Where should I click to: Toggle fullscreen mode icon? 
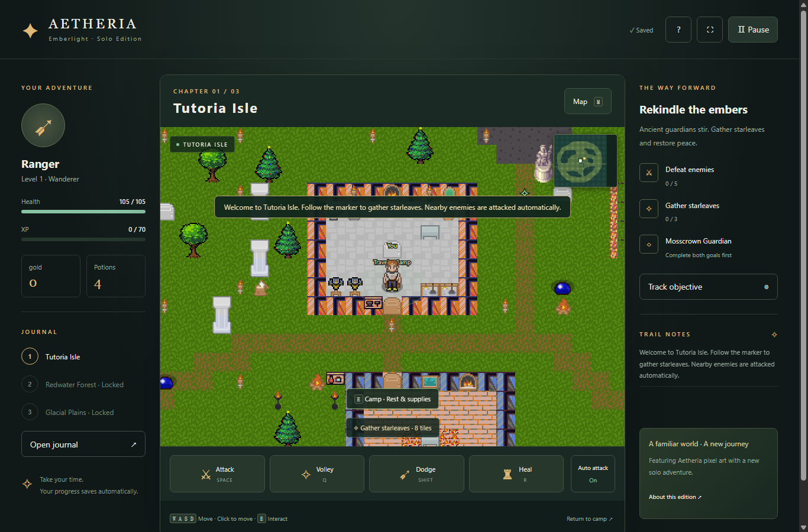coord(710,30)
